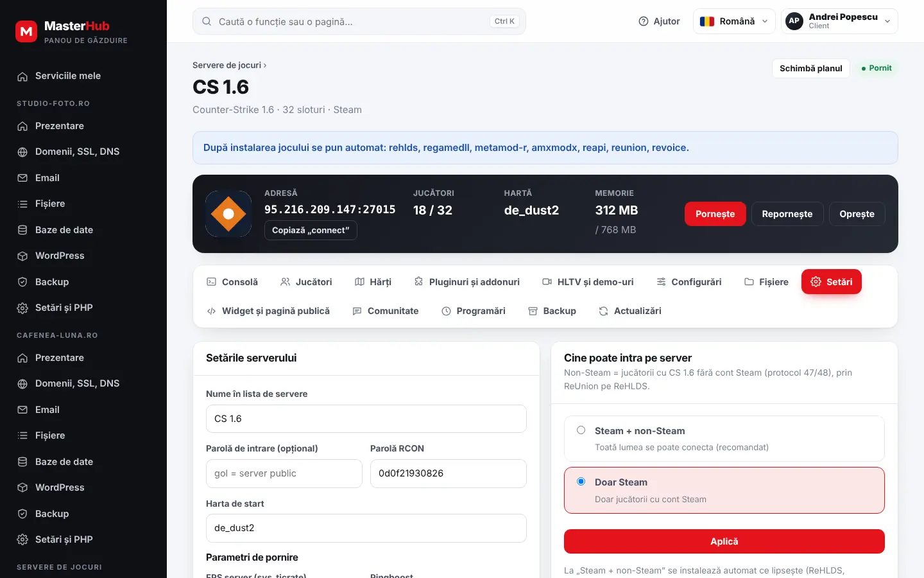Viewport: 924px width, 578px height.
Task: Click the Email envelope icon under studio-foto.ro
Action: coord(22,178)
